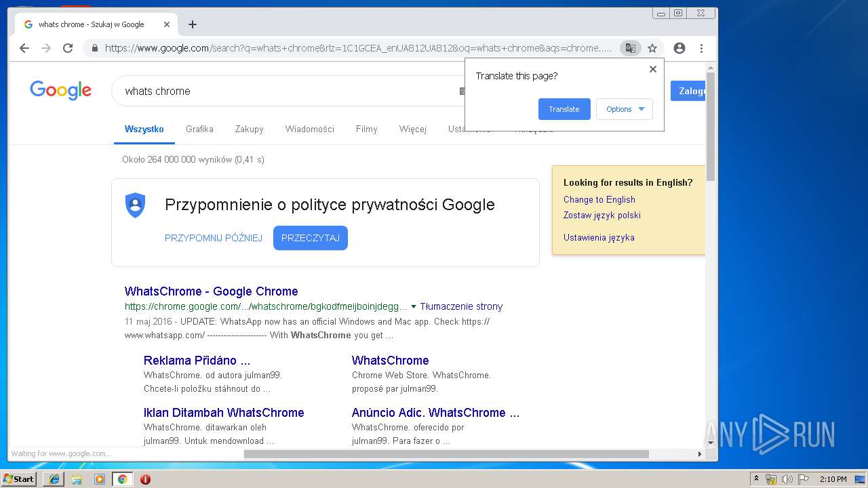Dismiss the translate popup
This screenshot has width=868, height=488.
[653, 69]
